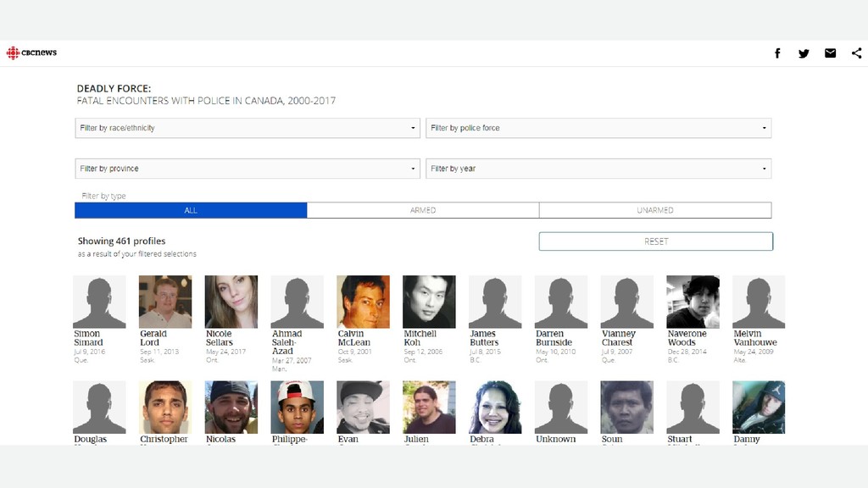This screenshot has height=488, width=868.
Task: Open James Butters' profile silhouette
Action: 495,302
